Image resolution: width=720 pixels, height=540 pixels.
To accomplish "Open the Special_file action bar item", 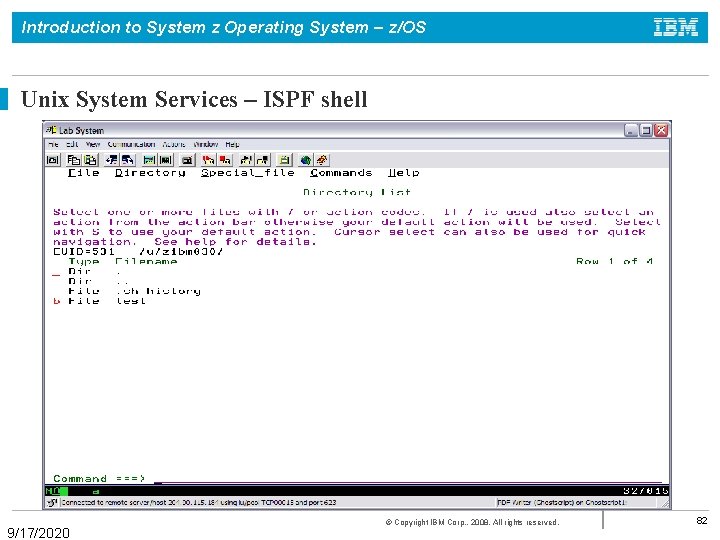I will tap(248, 173).
